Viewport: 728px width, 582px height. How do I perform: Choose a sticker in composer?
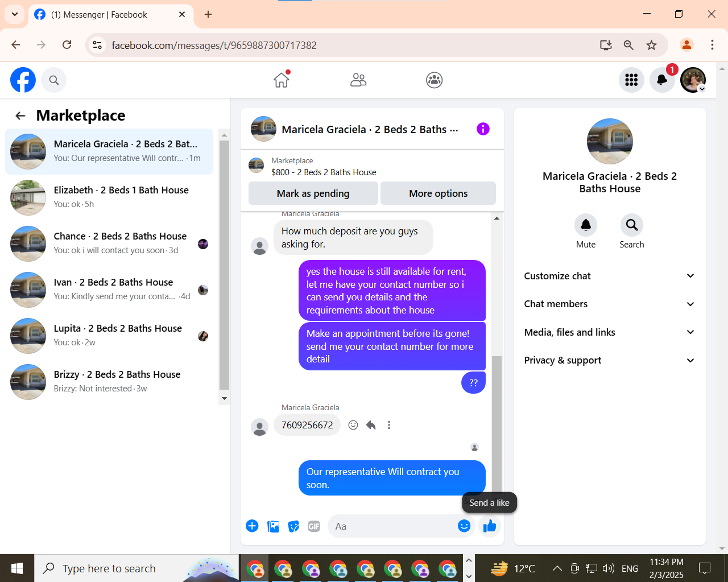click(293, 526)
